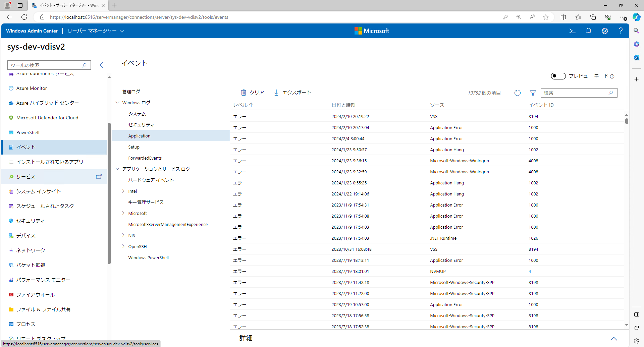Collapse the tools sidebar with chevron
Viewport: 644px width, 347px height.
pyautogui.click(x=101, y=65)
